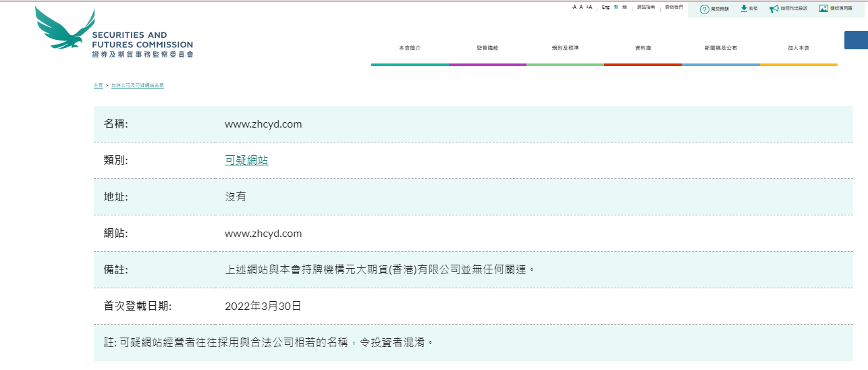The width and height of the screenshot is (868, 370).
Task: Open the 資料庫 menu
Action: click(643, 48)
